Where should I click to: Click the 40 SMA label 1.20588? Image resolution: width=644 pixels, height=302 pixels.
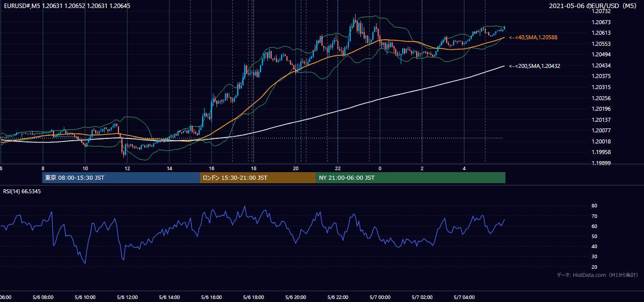533,37
